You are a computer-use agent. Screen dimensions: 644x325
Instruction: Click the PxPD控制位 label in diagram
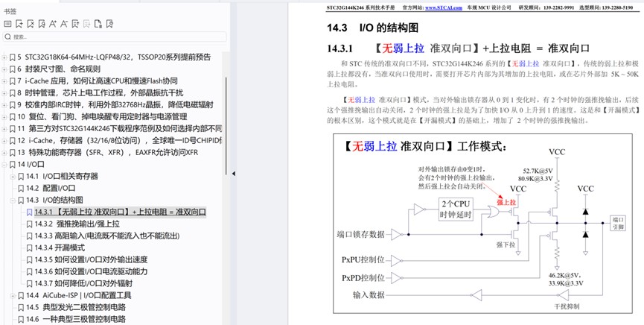363,278
